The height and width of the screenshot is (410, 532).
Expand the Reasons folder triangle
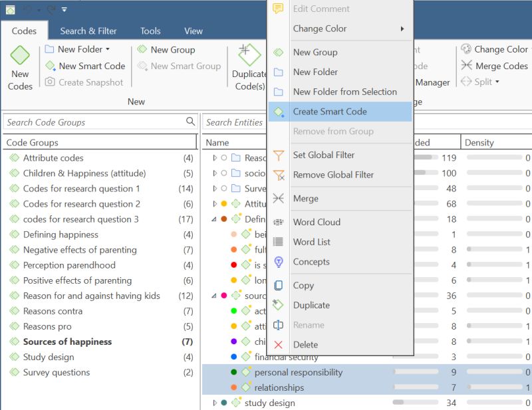coord(215,157)
